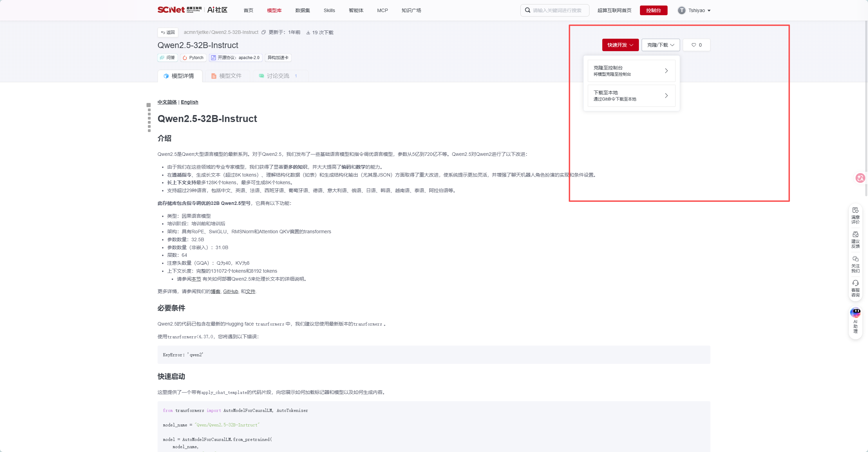868x452 pixels.
Task: Open 客服咨询 customer service icon
Action: (x=856, y=289)
